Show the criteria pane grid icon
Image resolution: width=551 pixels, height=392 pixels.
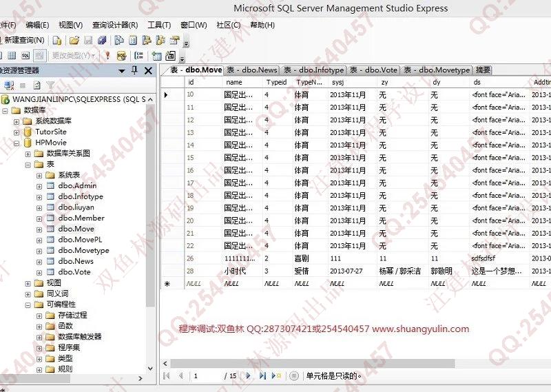tap(12, 55)
